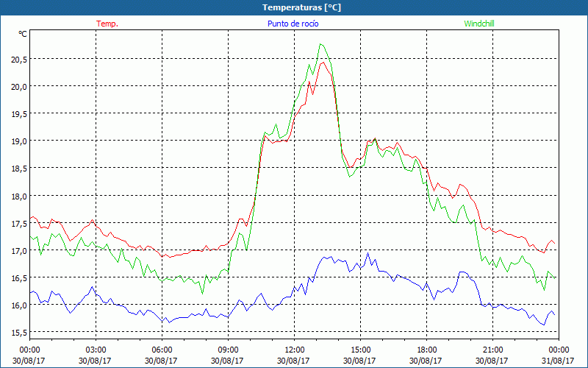588x368 pixels.
Task: Click the 19,5 y-axis value
Action: [19, 114]
